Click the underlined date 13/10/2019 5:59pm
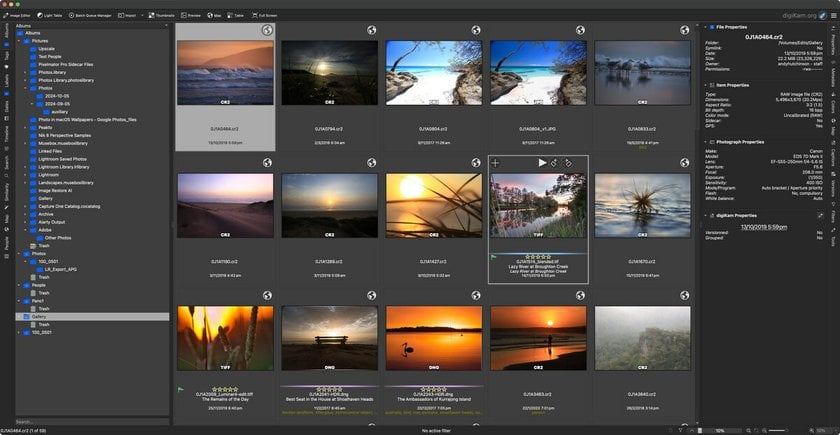The height and width of the screenshot is (435, 840). [x=764, y=227]
